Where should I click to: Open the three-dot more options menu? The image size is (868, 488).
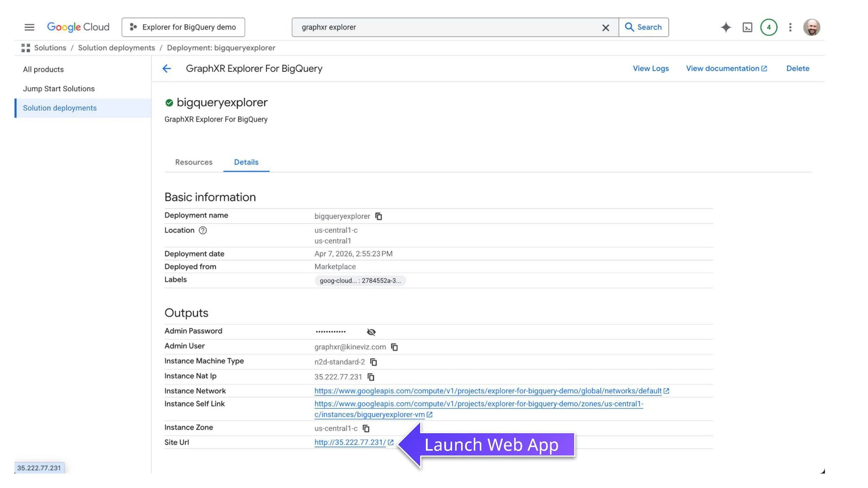coord(790,27)
